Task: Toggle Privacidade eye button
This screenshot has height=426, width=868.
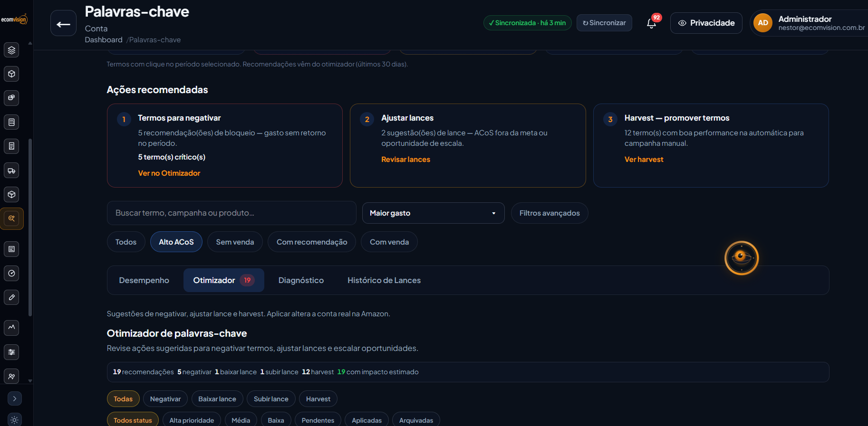Action: pyautogui.click(x=706, y=23)
